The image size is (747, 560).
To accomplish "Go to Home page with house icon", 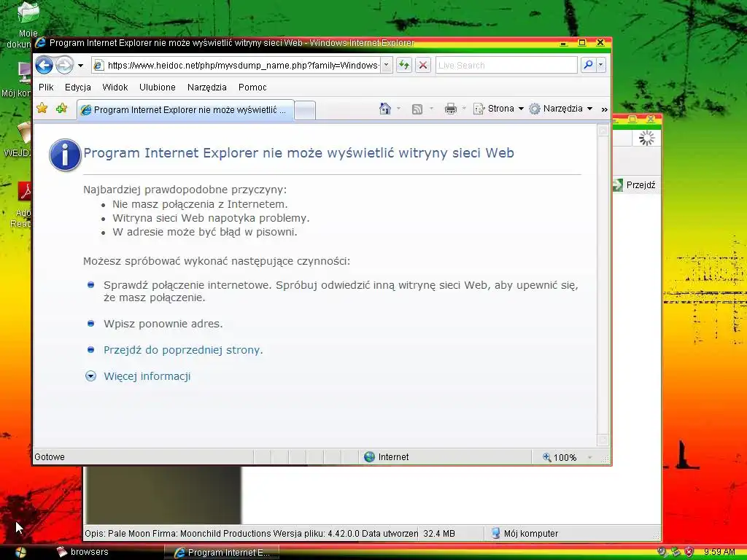I will (x=385, y=109).
